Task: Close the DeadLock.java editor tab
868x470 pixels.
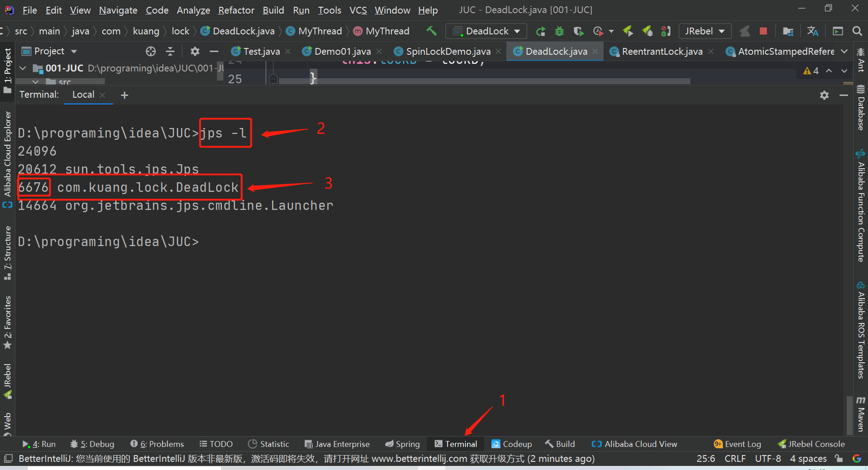Action: point(595,52)
